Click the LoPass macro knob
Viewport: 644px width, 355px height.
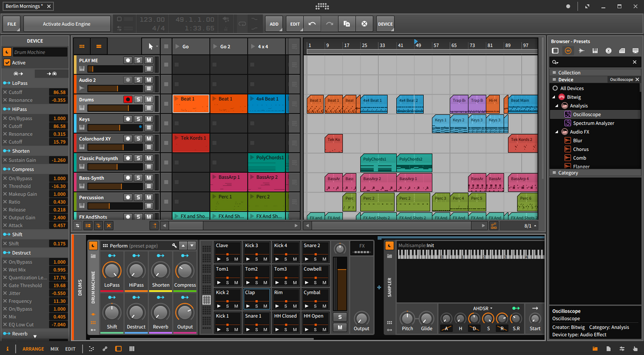(112, 271)
